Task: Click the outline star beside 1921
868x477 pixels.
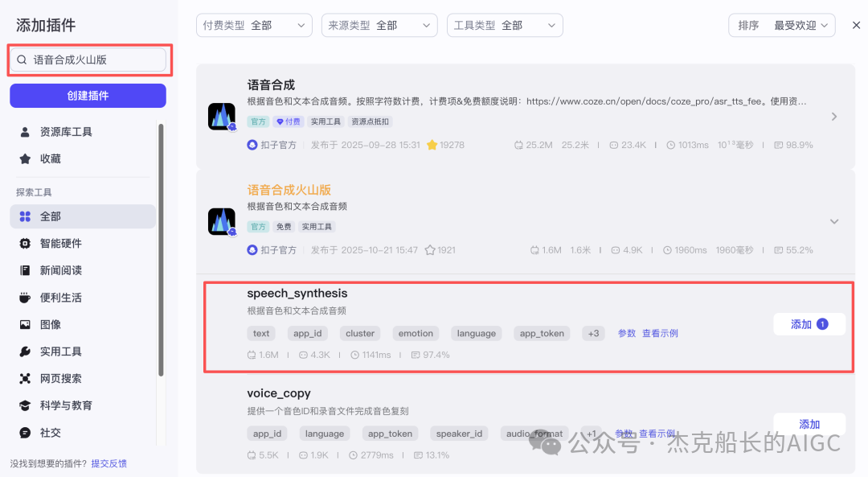Action: point(430,250)
